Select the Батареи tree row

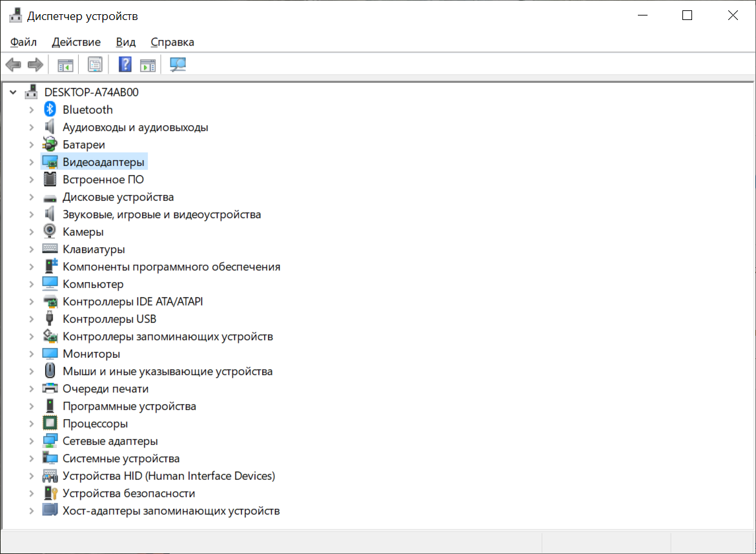tap(83, 145)
